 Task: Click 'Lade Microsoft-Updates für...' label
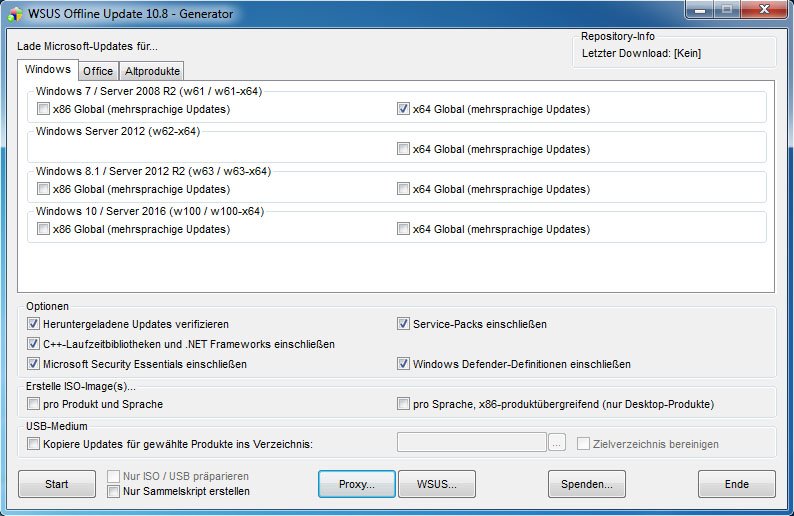pos(87,46)
